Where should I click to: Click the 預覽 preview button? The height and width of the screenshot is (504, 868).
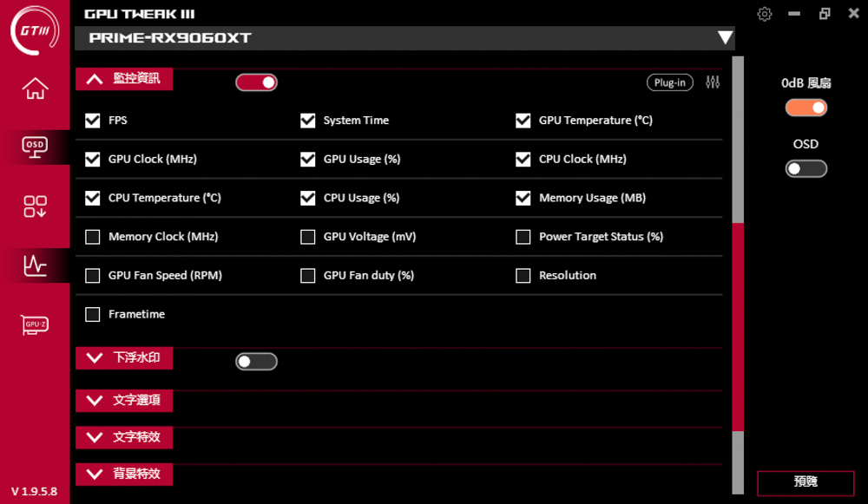806,483
